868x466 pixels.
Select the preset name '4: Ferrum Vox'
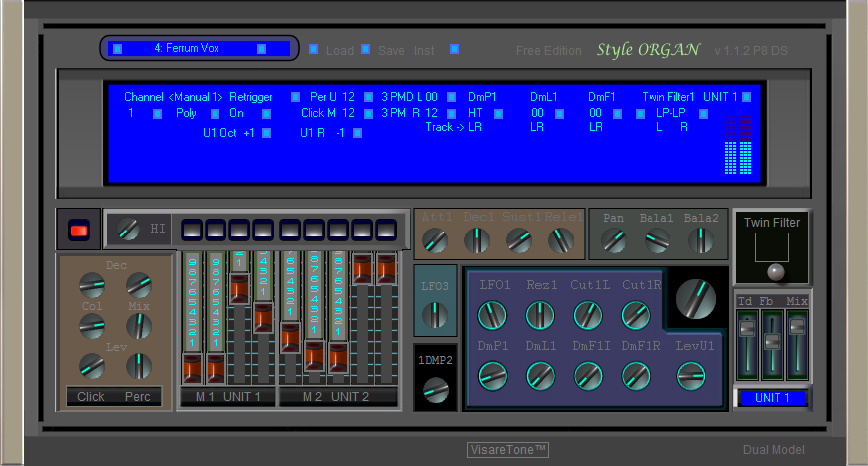click(x=187, y=48)
